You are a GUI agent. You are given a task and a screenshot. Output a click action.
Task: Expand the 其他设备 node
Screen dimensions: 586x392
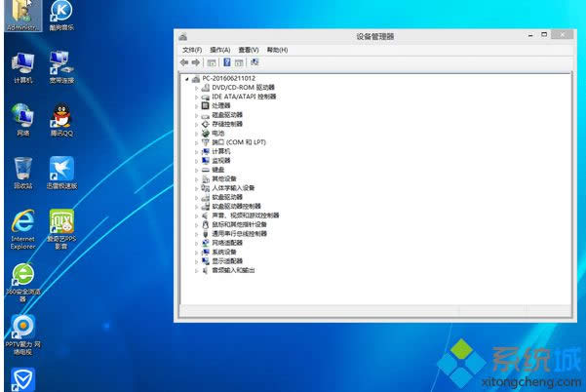tap(197, 179)
